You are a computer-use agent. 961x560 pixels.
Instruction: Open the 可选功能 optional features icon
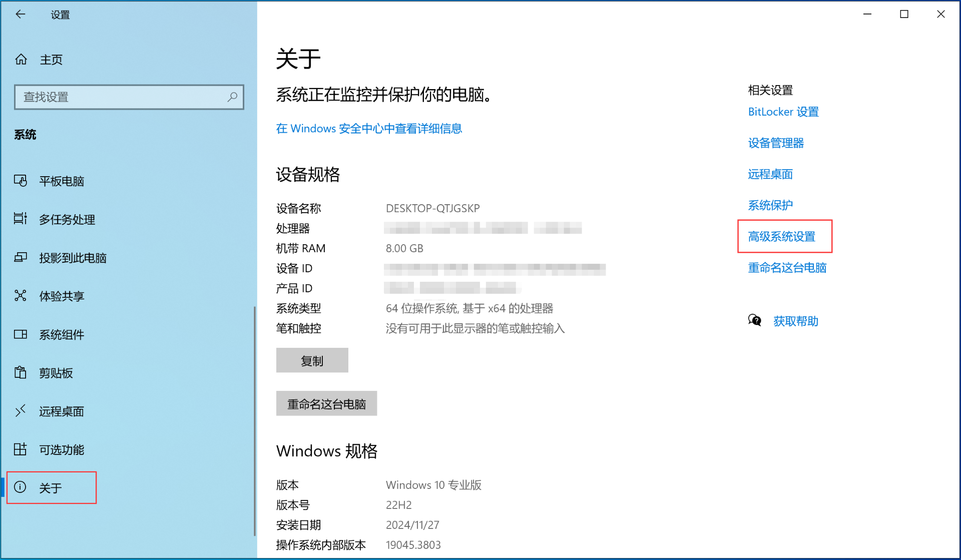click(x=21, y=449)
